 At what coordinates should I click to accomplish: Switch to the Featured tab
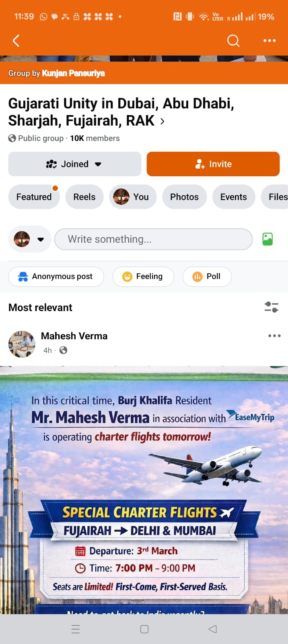point(34,197)
